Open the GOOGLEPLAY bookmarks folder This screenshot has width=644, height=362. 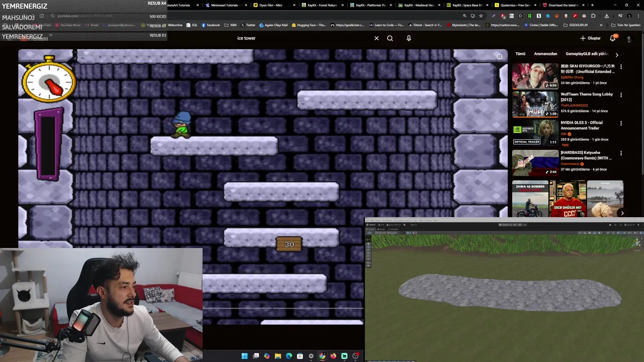(576, 25)
